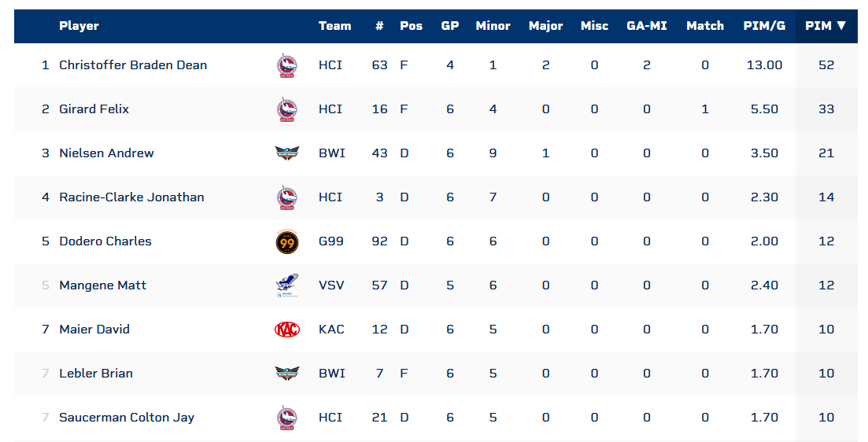Image resolution: width=868 pixels, height=442 pixels.
Task: Click VSV team logo beside Mangene Matt
Action: [x=286, y=285]
